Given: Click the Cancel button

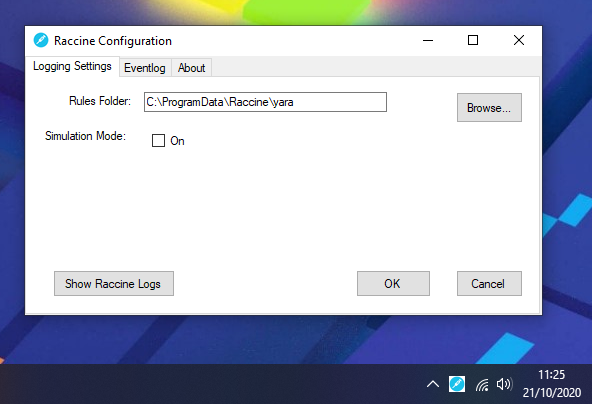Looking at the screenshot, I should click(x=489, y=284).
